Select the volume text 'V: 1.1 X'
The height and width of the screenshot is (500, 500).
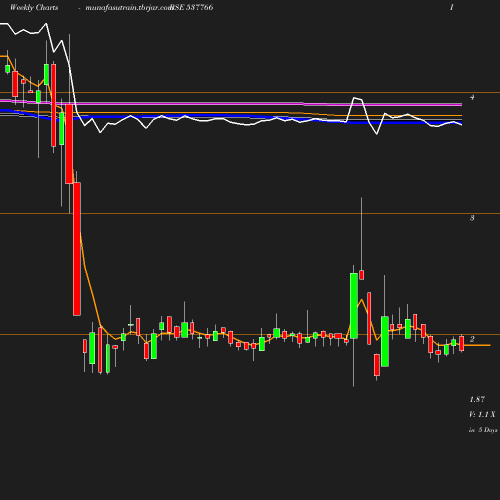point(482,414)
